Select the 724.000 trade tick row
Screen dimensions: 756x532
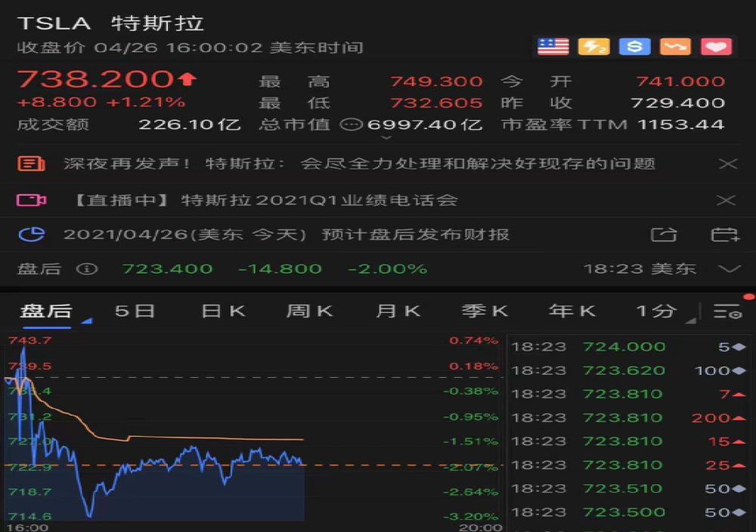pyautogui.click(x=629, y=347)
